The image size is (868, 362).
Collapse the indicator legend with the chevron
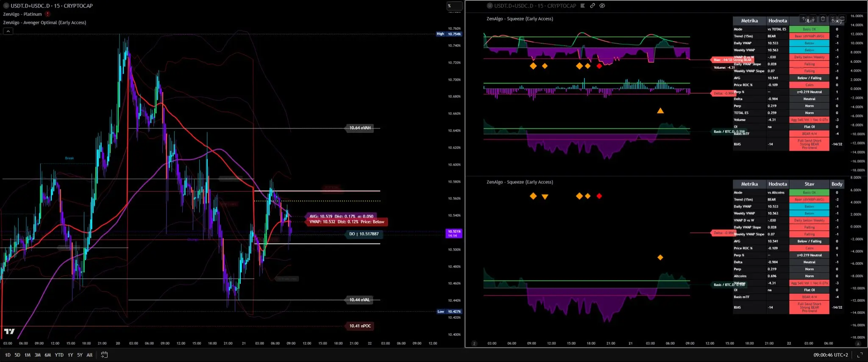click(x=8, y=31)
